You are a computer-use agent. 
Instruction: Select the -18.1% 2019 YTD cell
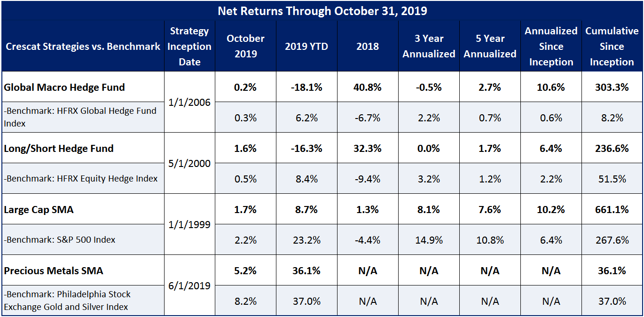pyautogui.click(x=306, y=87)
